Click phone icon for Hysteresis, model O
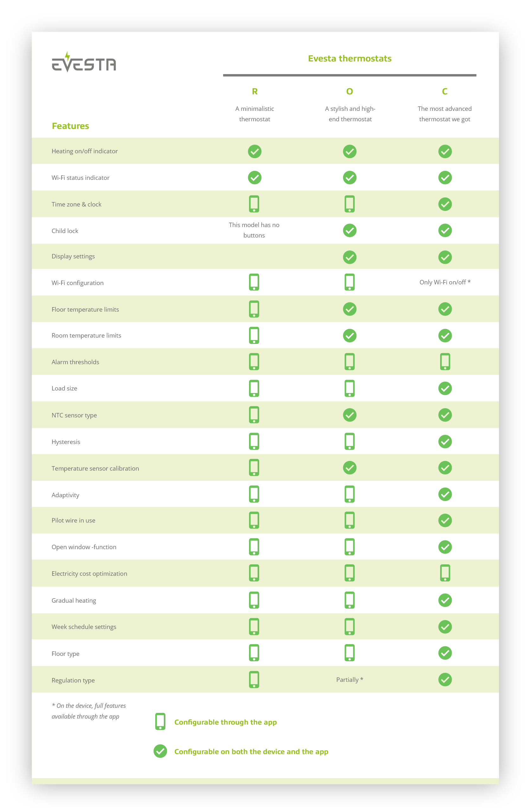531x812 pixels. click(349, 441)
